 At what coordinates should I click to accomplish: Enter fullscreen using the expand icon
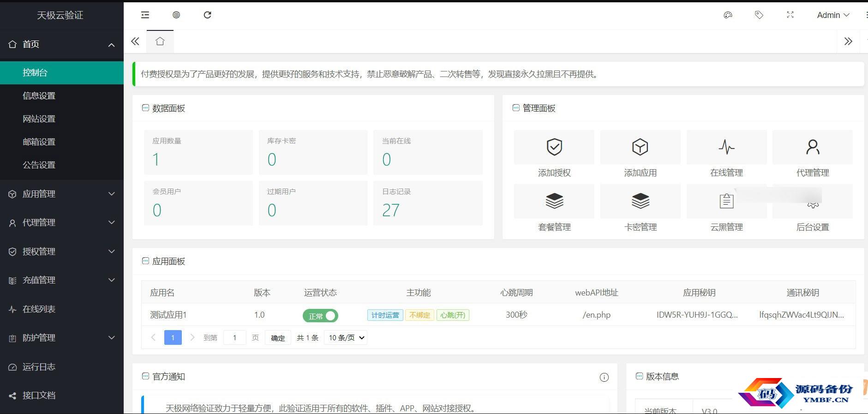(790, 15)
